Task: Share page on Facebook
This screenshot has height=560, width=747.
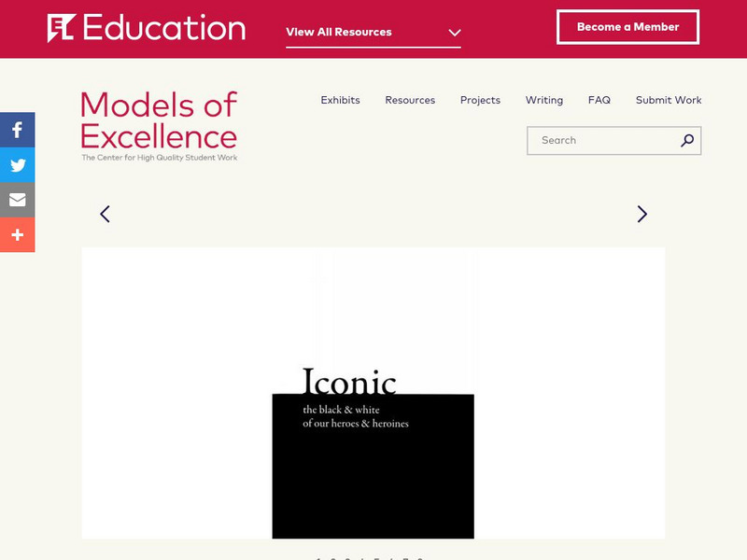Action: point(17,130)
